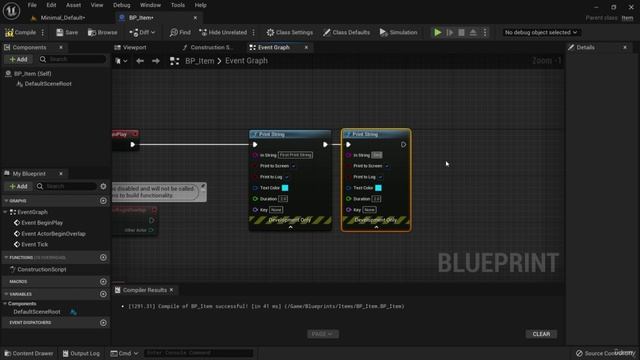The height and width of the screenshot is (360, 640).
Task: Click the frame skip button
Action: click(x=450, y=32)
